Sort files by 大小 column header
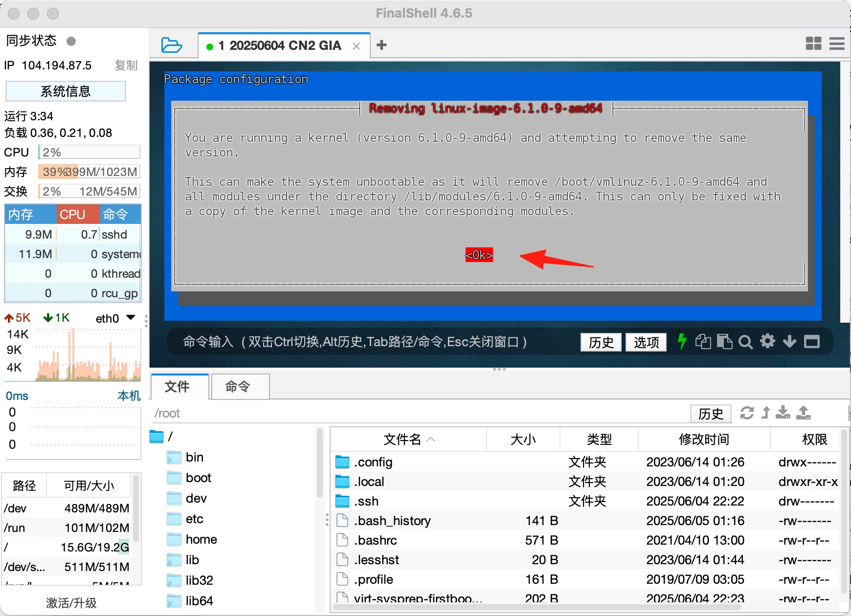 click(523, 440)
